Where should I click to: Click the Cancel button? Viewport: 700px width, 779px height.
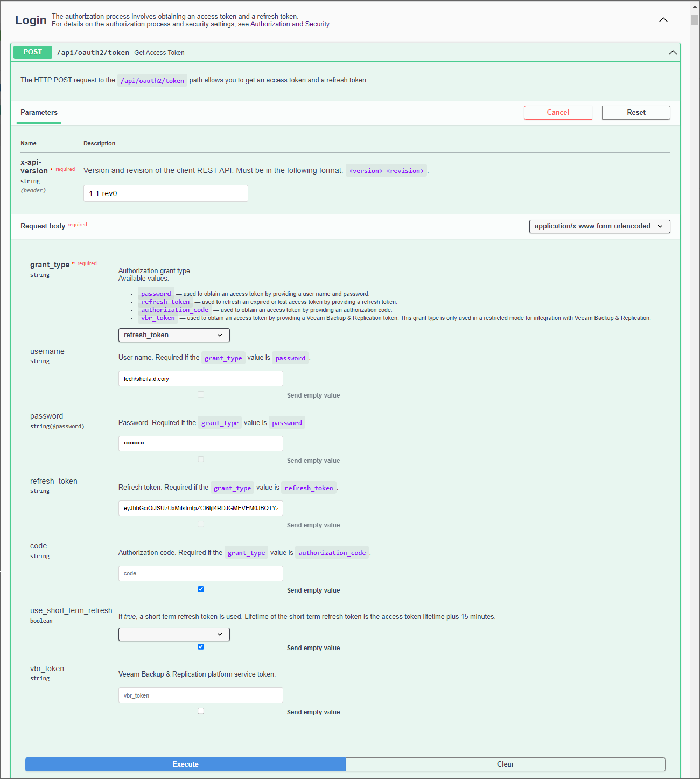(x=558, y=113)
